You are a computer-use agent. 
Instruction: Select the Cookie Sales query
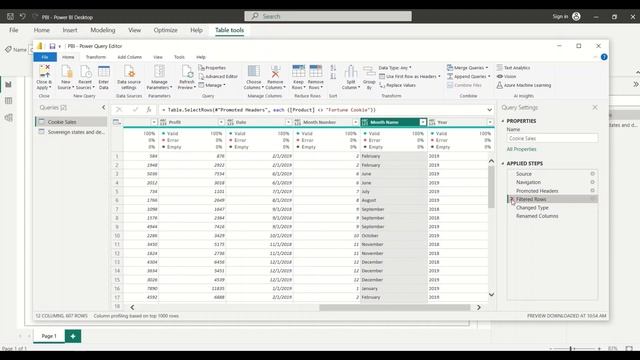tap(71, 122)
